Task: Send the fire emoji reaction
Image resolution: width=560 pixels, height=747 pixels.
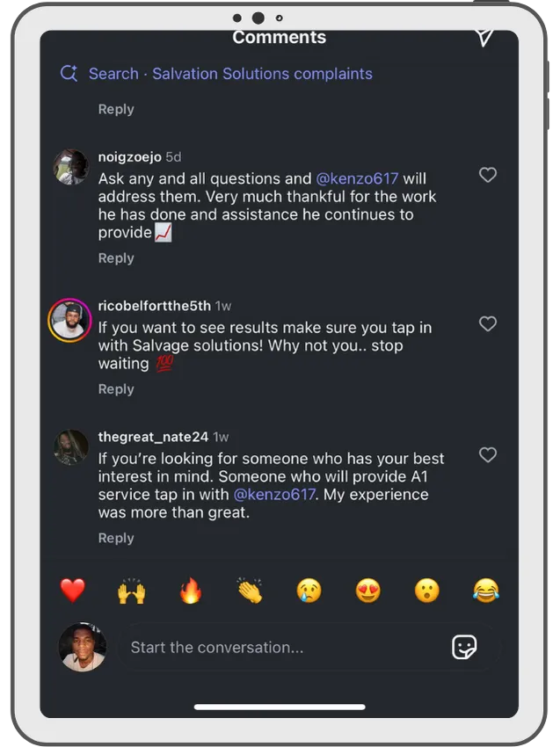Action: click(x=191, y=591)
